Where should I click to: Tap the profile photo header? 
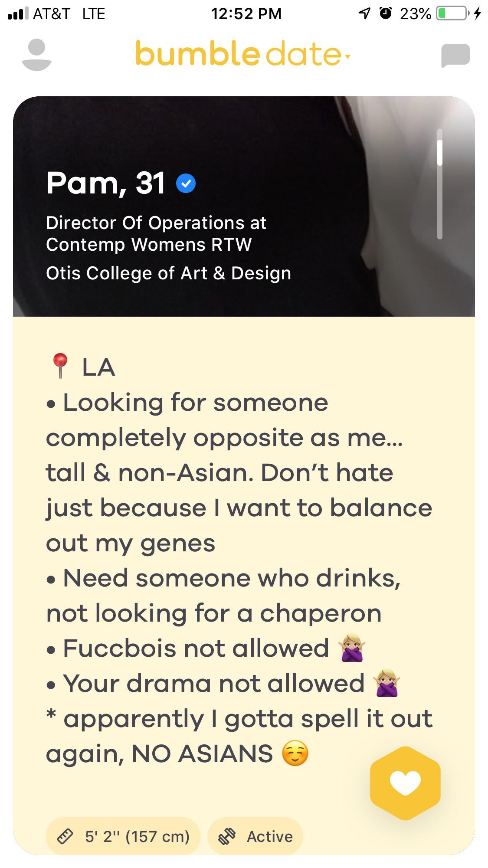[244, 206]
